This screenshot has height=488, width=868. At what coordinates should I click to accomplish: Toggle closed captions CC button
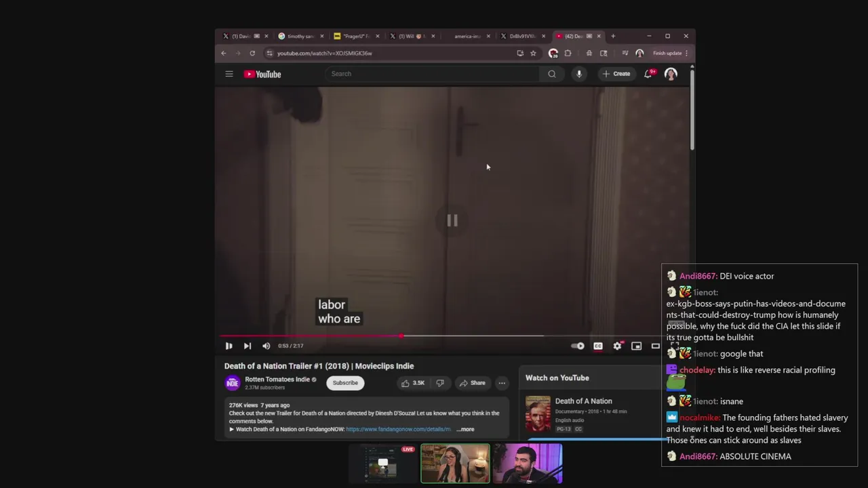tap(598, 346)
